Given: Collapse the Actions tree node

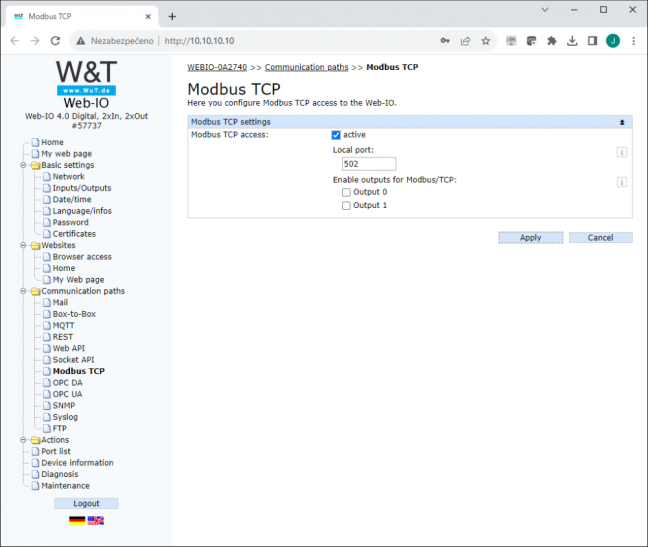Looking at the screenshot, I should click(x=24, y=440).
